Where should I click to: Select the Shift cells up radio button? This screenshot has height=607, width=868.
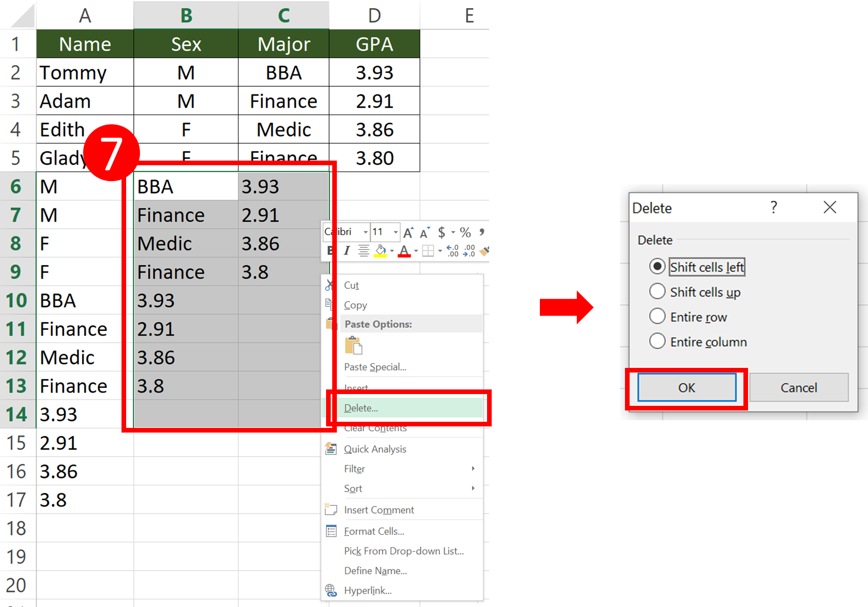pyautogui.click(x=657, y=291)
